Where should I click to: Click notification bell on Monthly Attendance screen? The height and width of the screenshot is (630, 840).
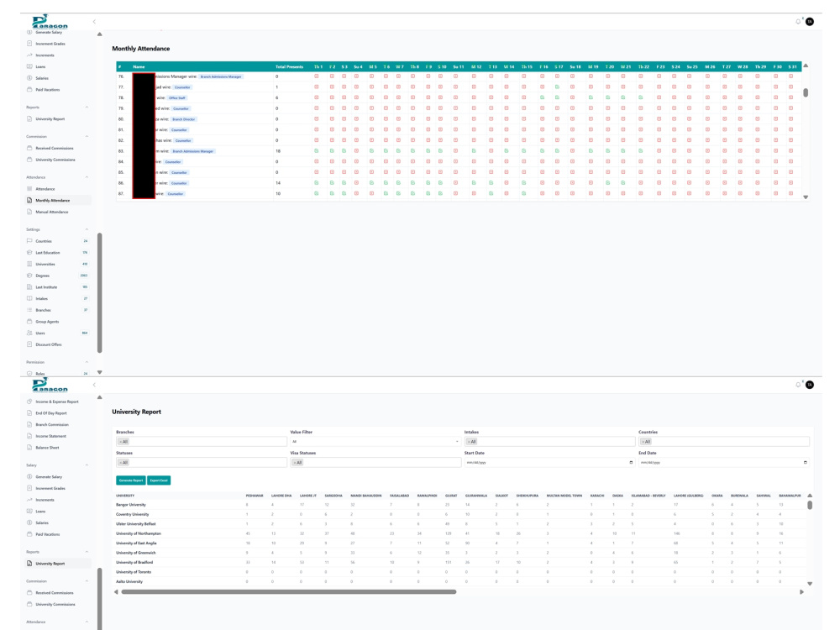coord(798,22)
